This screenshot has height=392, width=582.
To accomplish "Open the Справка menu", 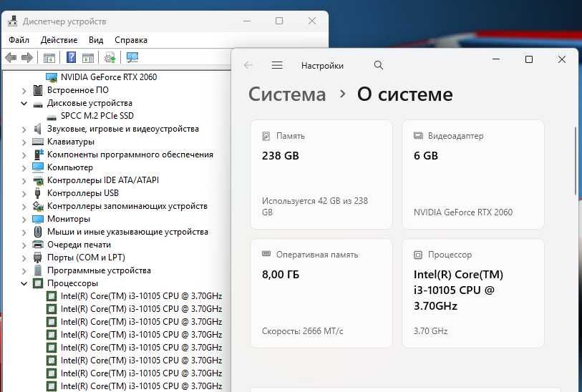I will point(131,39).
